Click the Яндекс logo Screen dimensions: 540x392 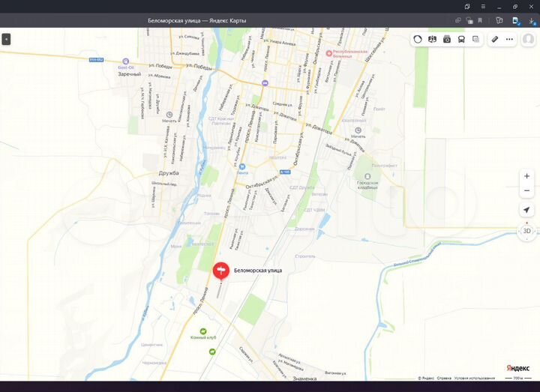click(518, 368)
